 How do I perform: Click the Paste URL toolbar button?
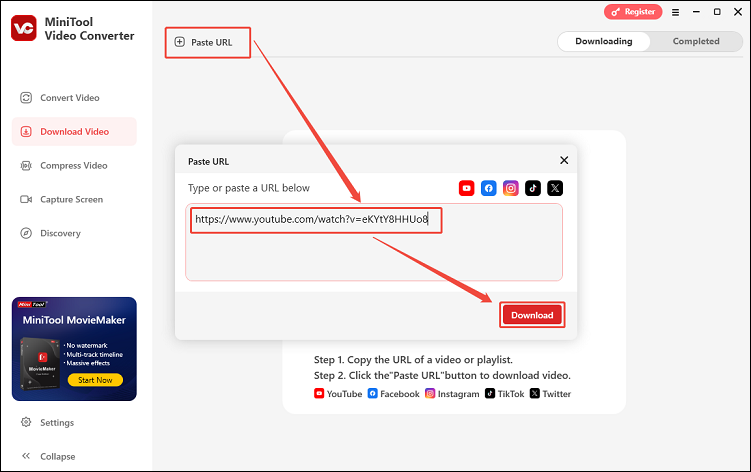tap(204, 42)
